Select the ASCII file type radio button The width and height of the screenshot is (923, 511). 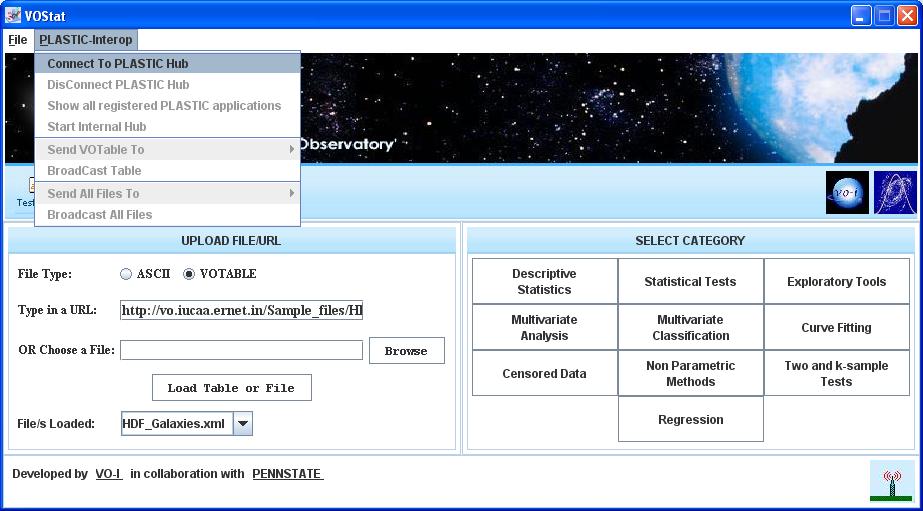pos(125,274)
